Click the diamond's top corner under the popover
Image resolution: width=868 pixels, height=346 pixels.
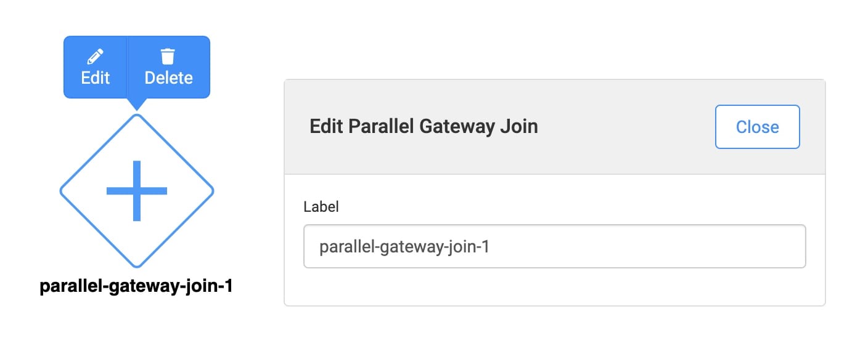pyautogui.click(x=137, y=116)
